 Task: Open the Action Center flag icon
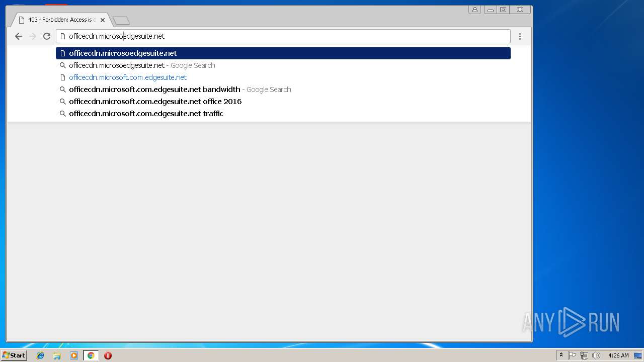click(572, 355)
